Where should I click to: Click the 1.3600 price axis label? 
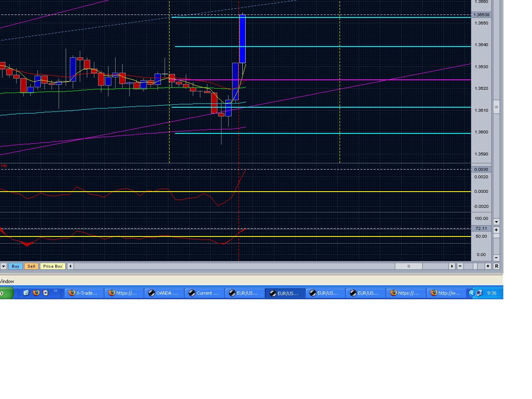[x=481, y=132]
